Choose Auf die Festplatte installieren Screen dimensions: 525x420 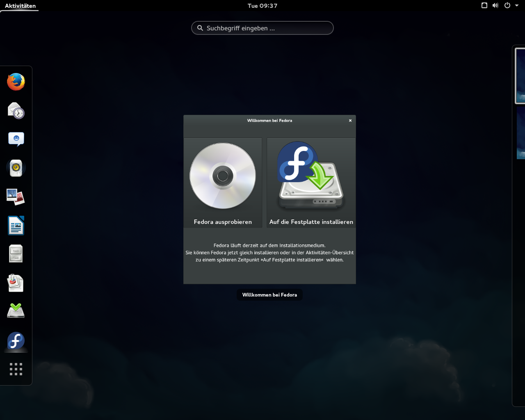[311, 183]
